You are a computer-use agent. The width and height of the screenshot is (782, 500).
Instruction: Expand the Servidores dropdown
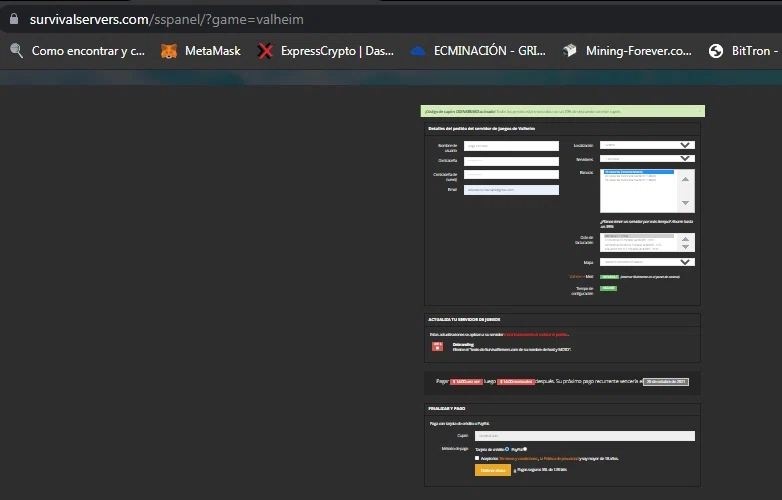[647, 159]
